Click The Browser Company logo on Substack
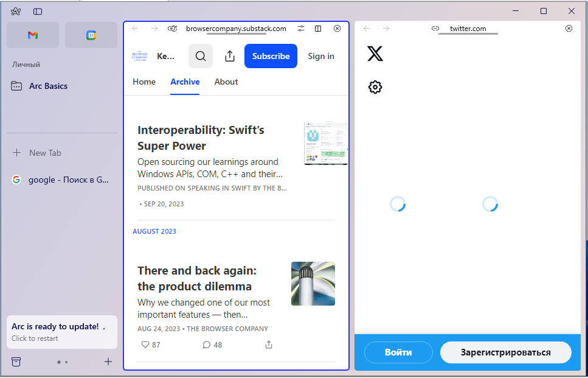 (x=140, y=56)
